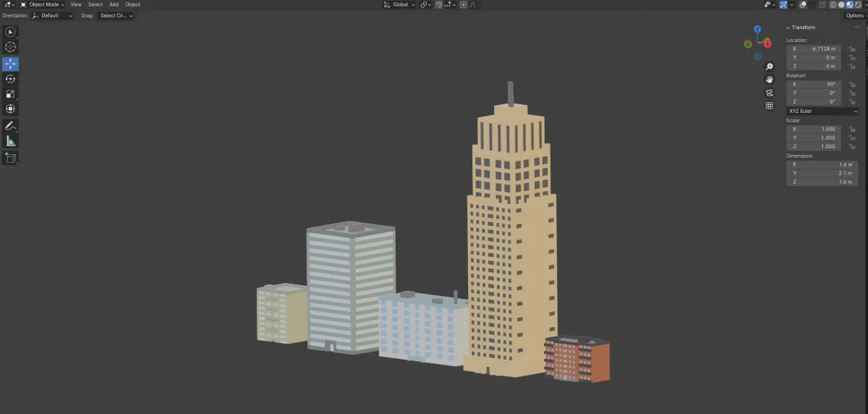This screenshot has width=868, height=414.
Task: Click the Zoom viewport magnifier icon
Action: [x=770, y=67]
